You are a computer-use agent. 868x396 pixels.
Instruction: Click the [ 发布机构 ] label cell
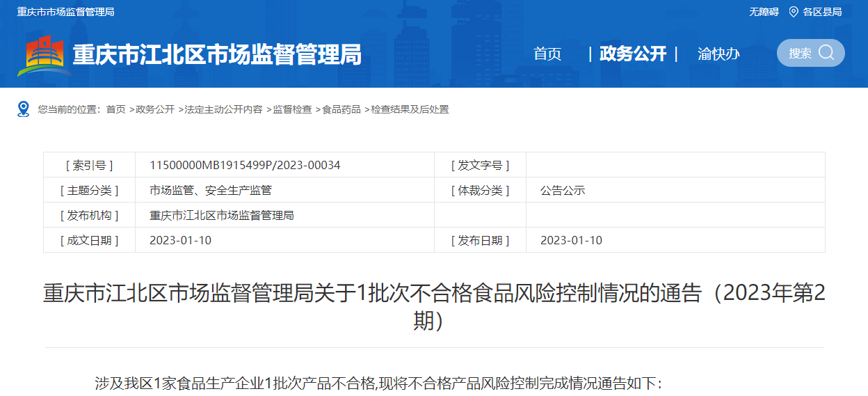tap(89, 215)
